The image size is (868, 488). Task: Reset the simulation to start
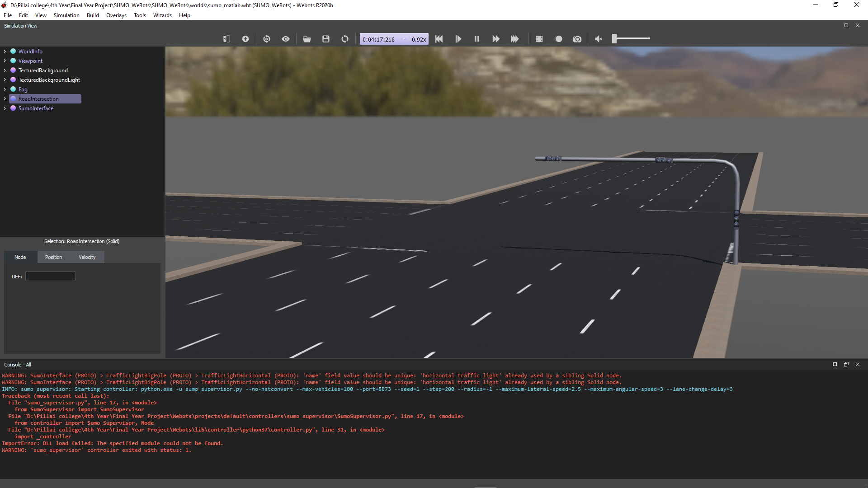tap(439, 39)
